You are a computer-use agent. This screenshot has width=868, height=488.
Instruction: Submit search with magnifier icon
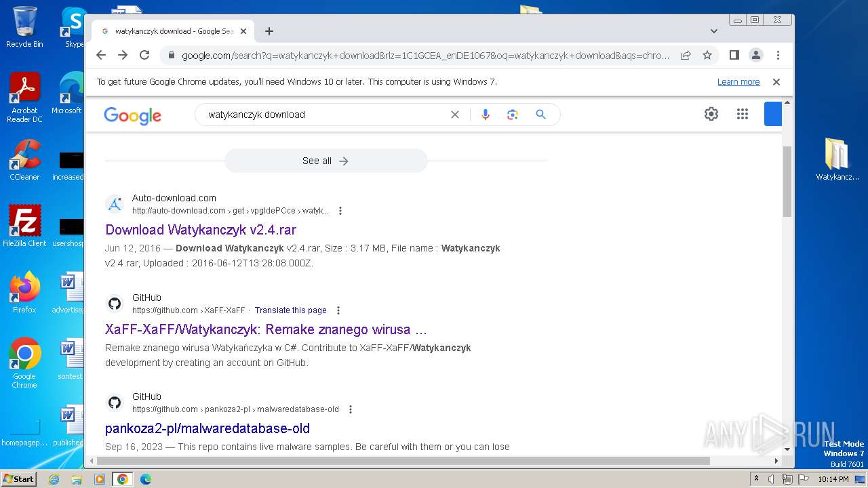540,115
